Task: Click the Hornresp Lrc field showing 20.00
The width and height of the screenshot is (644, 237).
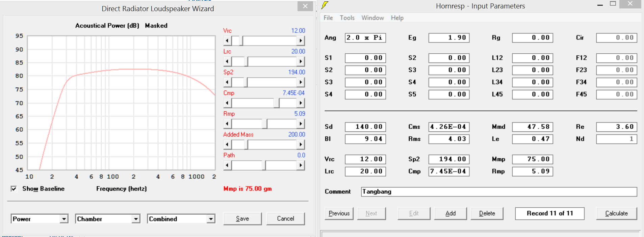Action: (365, 172)
